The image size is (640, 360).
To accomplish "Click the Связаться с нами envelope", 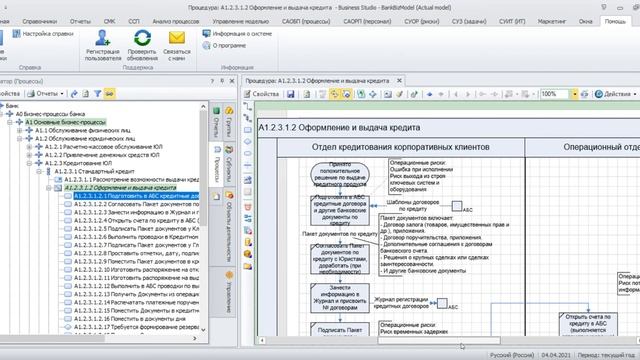I will 177,38.
